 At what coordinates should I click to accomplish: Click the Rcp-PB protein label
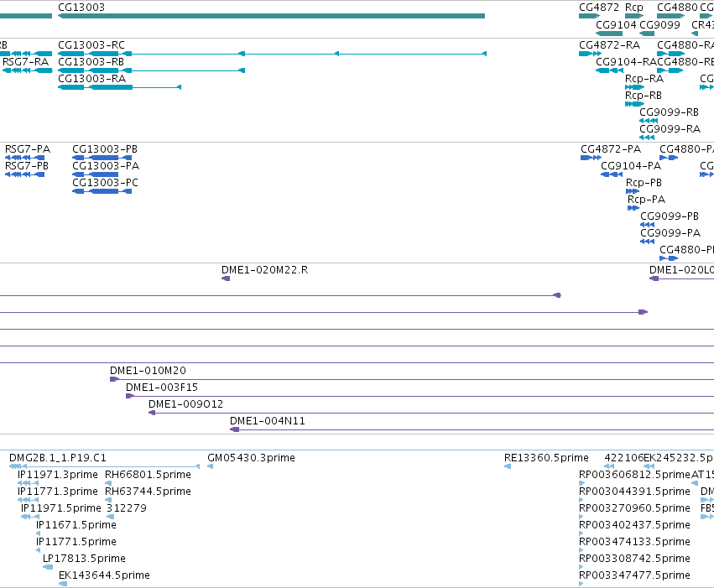click(x=644, y=183)
